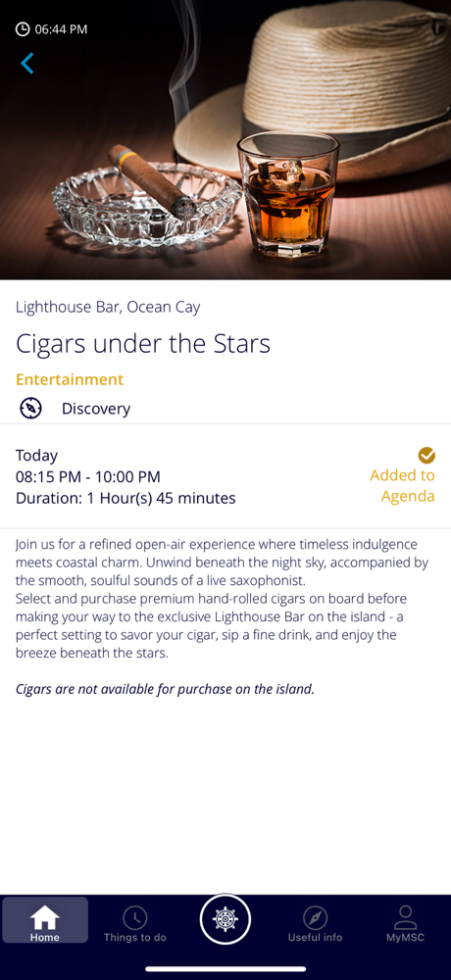
Task: Tap the clock icon above Things to do
Action: pyautogui.click(x=135, y=918)
